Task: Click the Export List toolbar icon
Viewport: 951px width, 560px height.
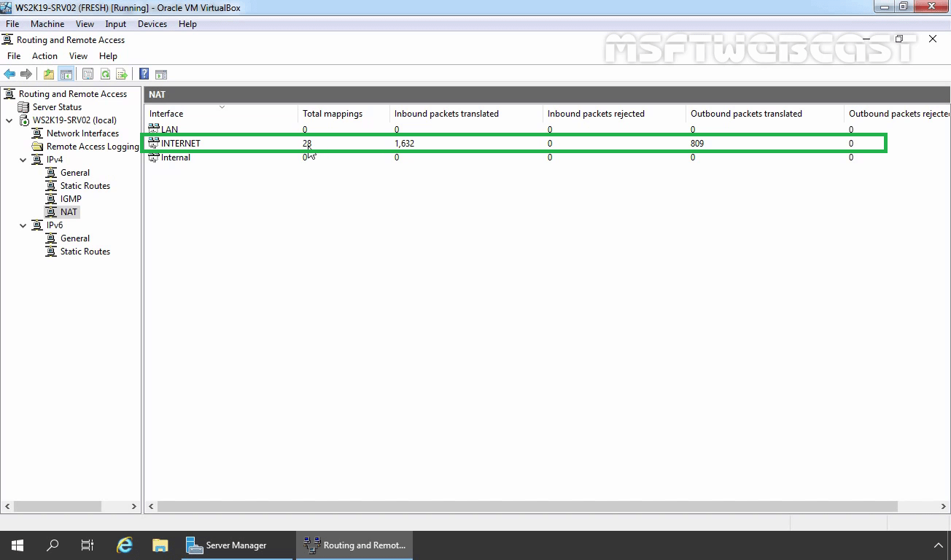Action: click(122, 73)
